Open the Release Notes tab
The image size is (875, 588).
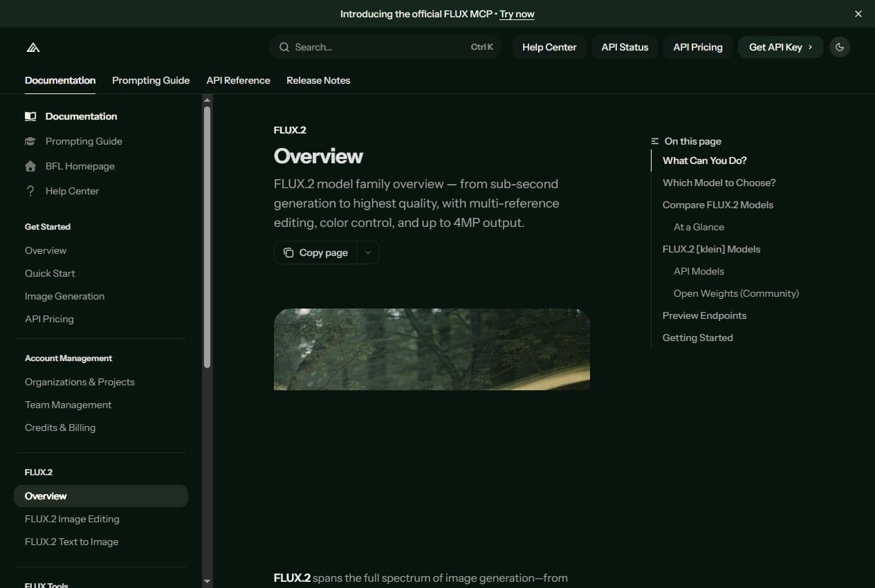[x=318, y=80]
